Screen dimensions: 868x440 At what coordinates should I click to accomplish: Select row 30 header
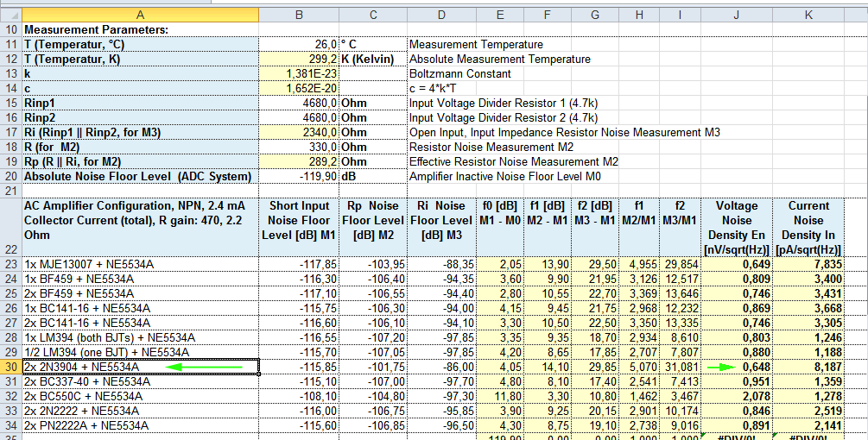[x=10, y=367]
